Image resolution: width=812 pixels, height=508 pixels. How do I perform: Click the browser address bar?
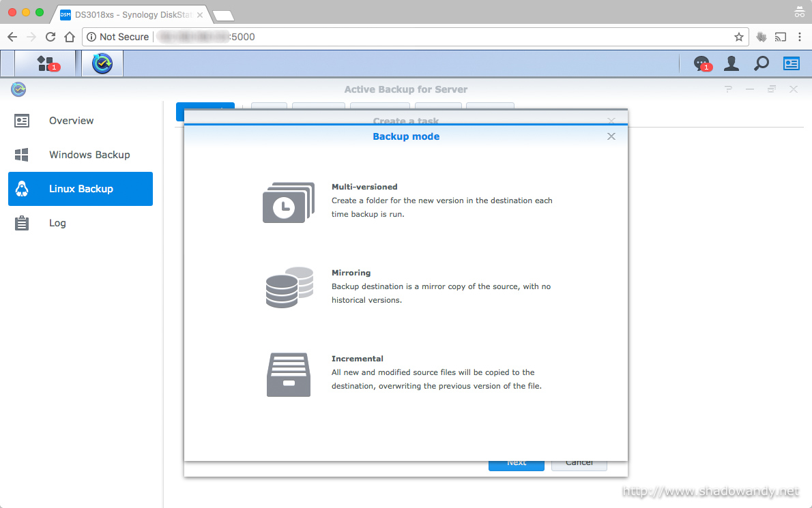[416, 37]
